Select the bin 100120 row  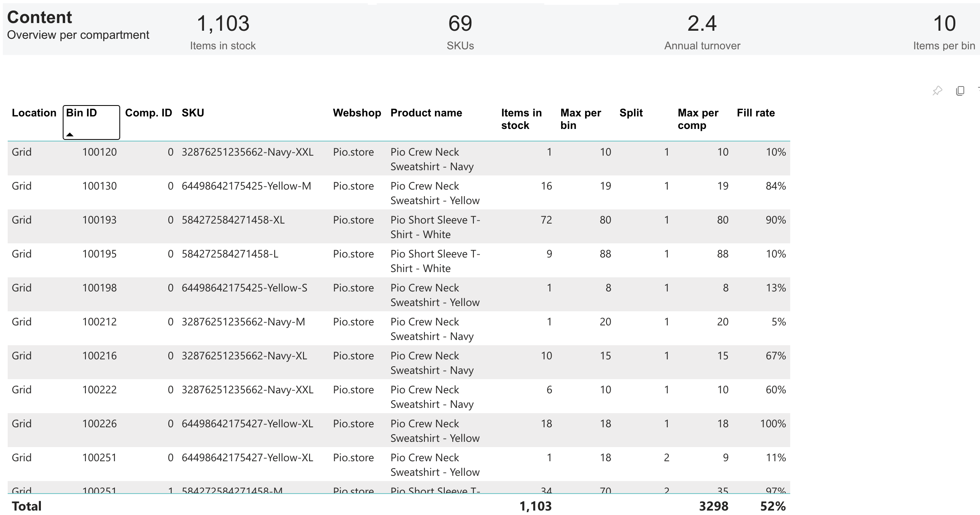tap(100, 152)
